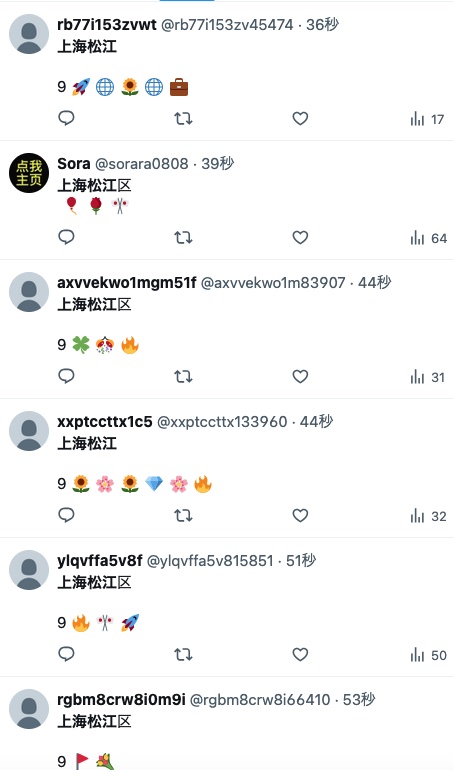Viewport: 454px width, 770px height.
Task: View analytics showing 17 views
Action: click(427, 119)
